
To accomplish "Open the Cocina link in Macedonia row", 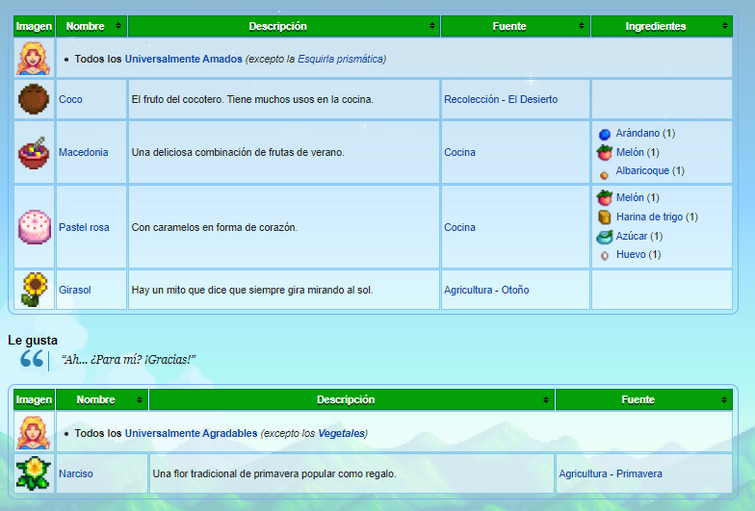I will click(x=459, y=152).
